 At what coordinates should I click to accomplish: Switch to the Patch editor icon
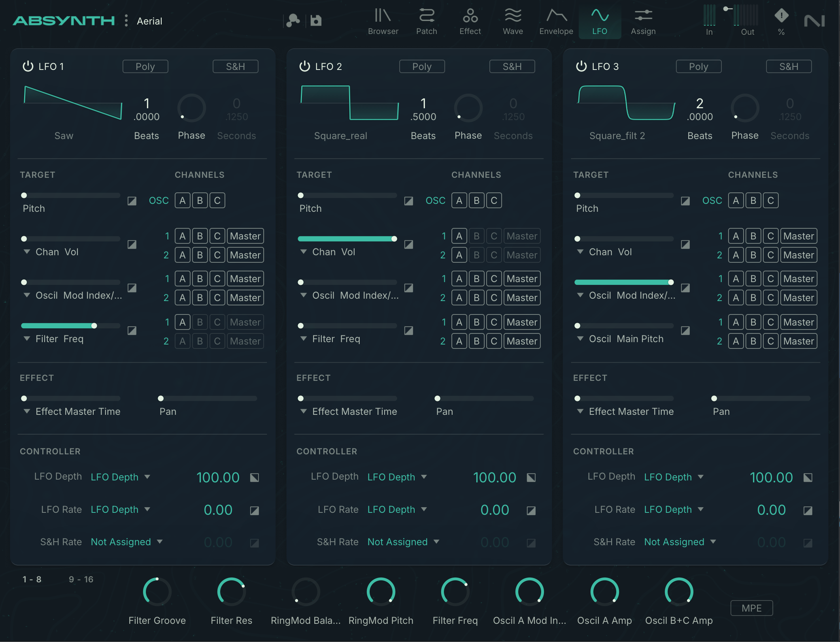(x=426, y=21)
